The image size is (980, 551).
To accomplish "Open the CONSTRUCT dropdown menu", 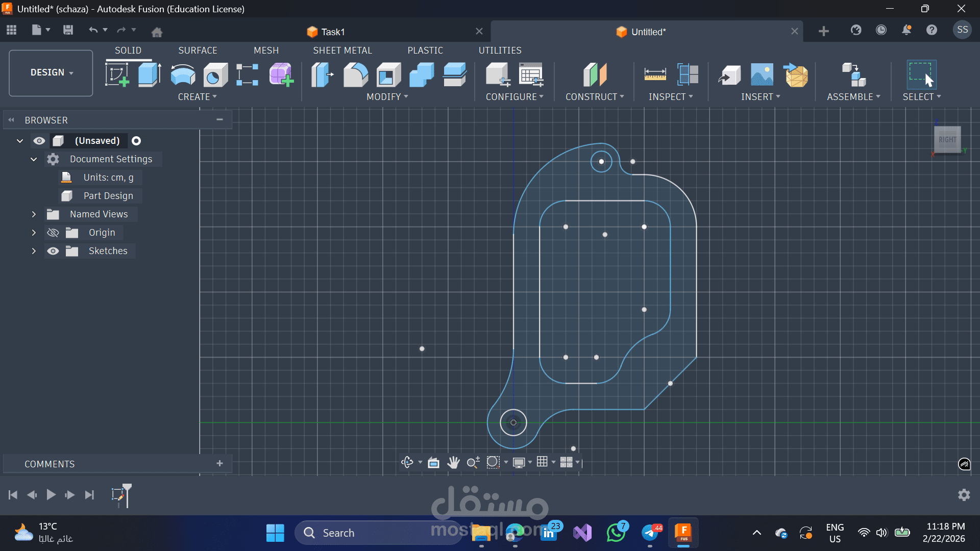I will pyautogui.click(x=595, y=96).
